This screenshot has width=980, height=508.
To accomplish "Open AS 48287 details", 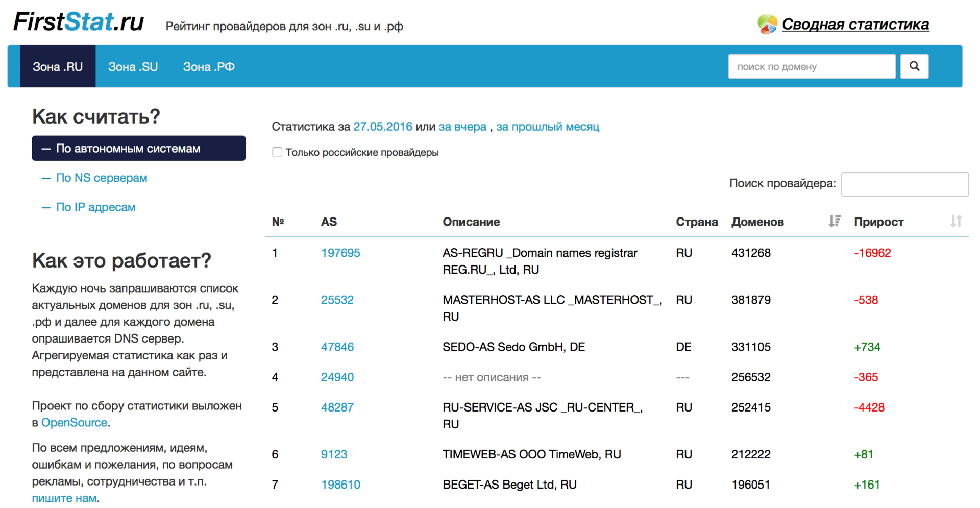I will click(x=337, y=407).
